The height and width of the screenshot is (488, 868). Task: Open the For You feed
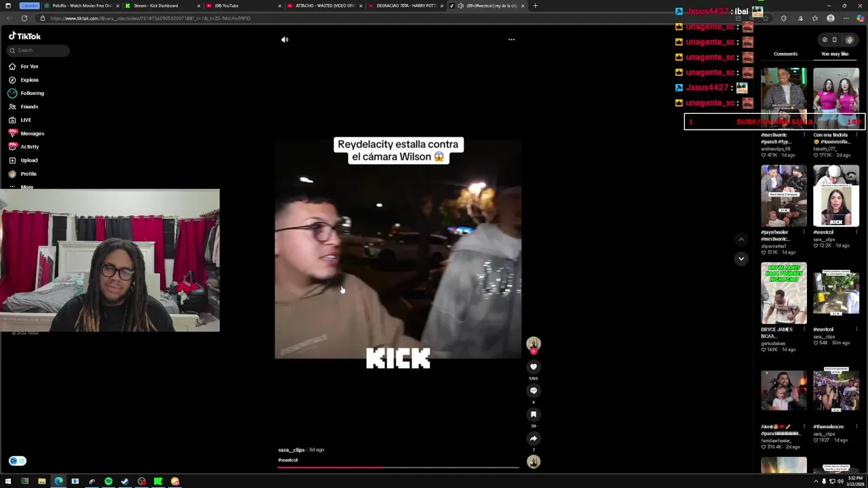click(x=24, y=66)
